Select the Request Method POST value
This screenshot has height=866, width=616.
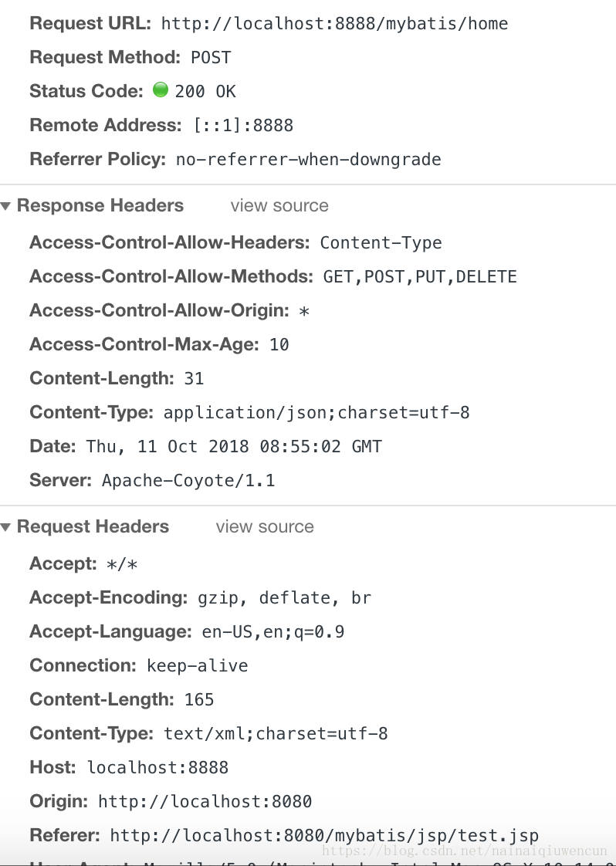tap(211, 57)
